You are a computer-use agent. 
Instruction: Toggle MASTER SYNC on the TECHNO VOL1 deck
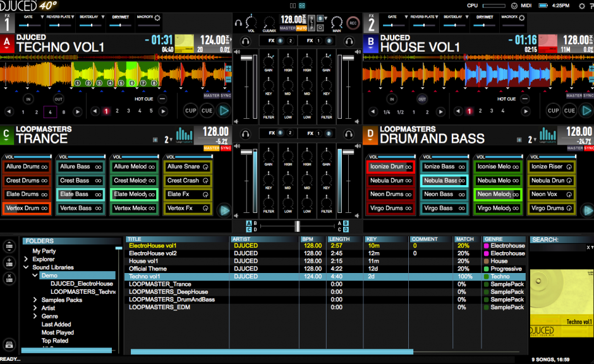(x=219, y=95)
